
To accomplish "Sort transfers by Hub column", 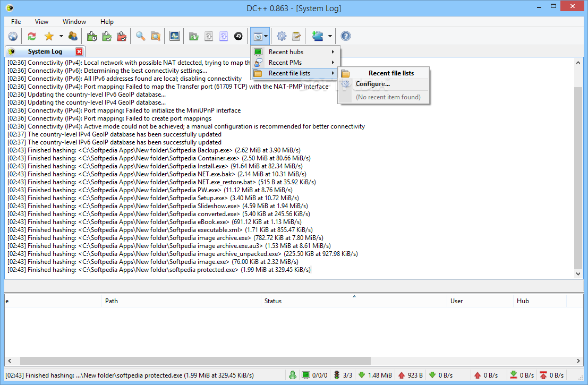I will coord(540,301).
